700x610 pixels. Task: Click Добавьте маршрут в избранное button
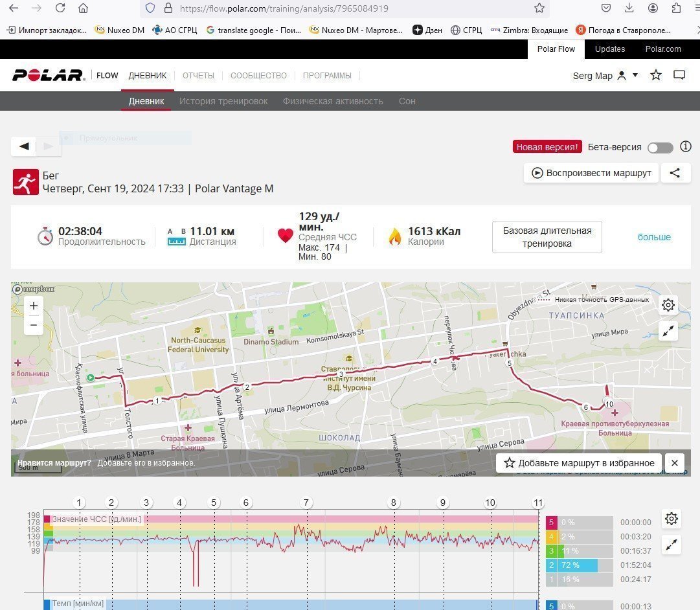[x=578, y=463]
